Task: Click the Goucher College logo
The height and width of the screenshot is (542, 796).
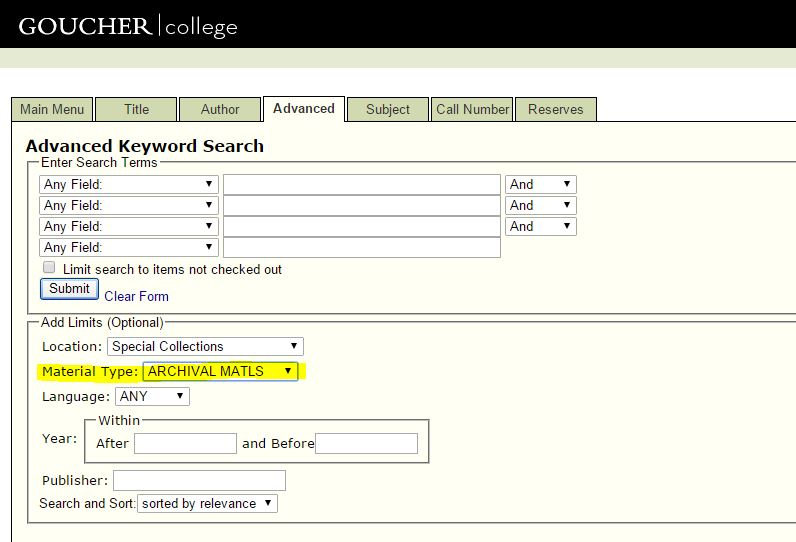Action: [x=128, y=26]
